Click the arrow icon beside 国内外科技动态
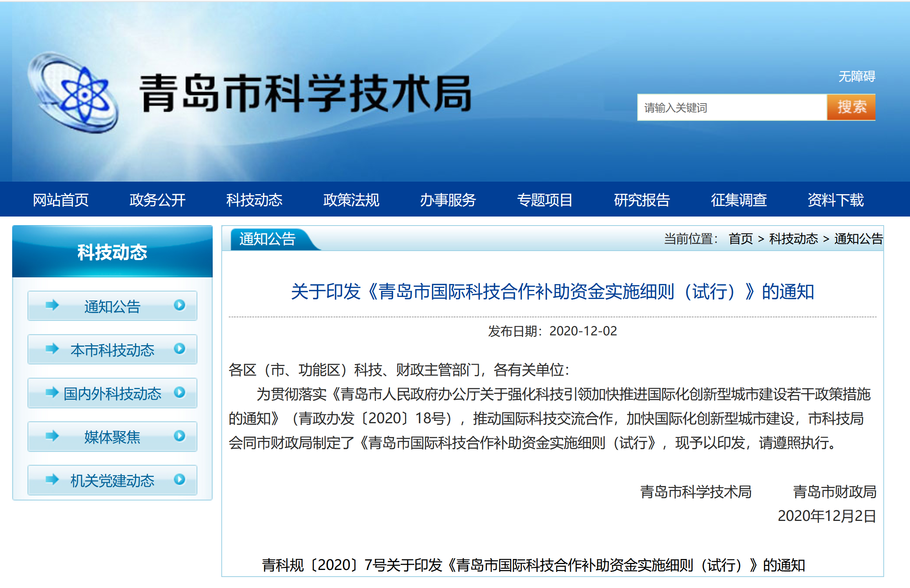This screenshot has height=588, width=910. pyautogui.click(x=52, y=392)
